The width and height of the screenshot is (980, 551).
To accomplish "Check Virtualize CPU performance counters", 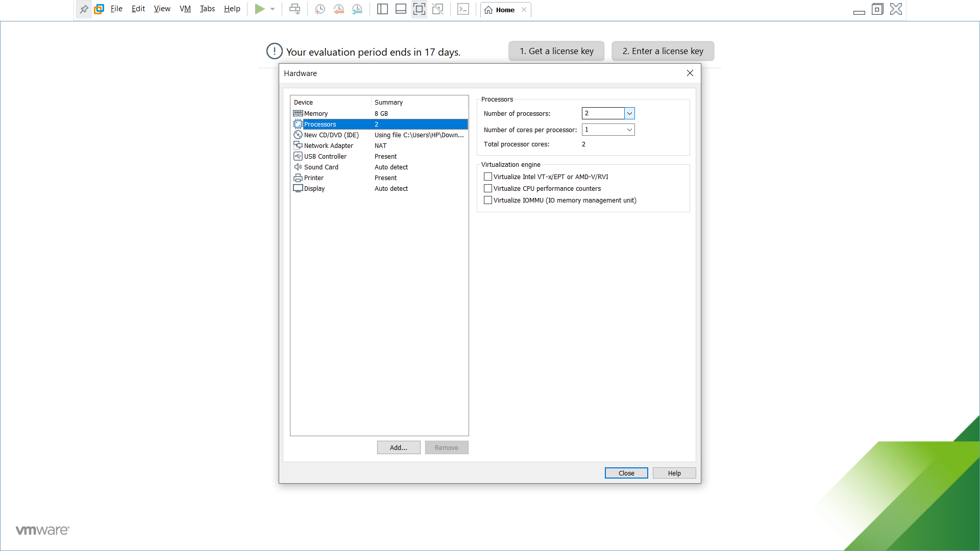I will [x=488, y=188].
